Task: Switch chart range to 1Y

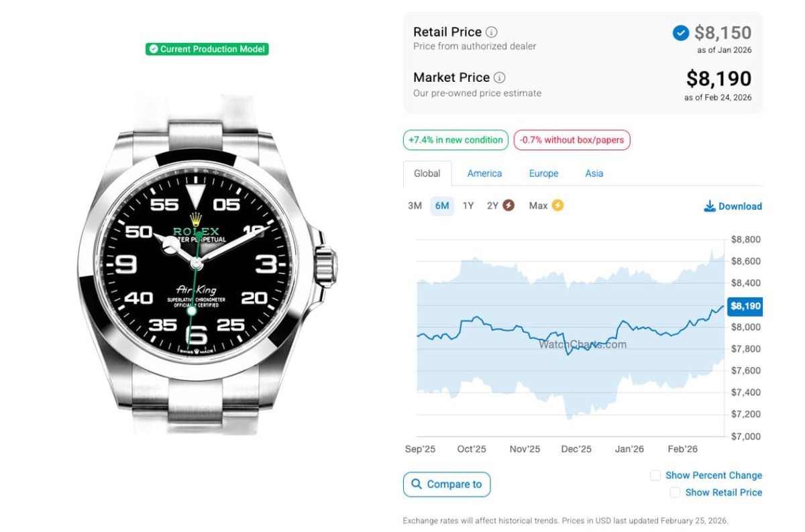Action: [468, 206]
